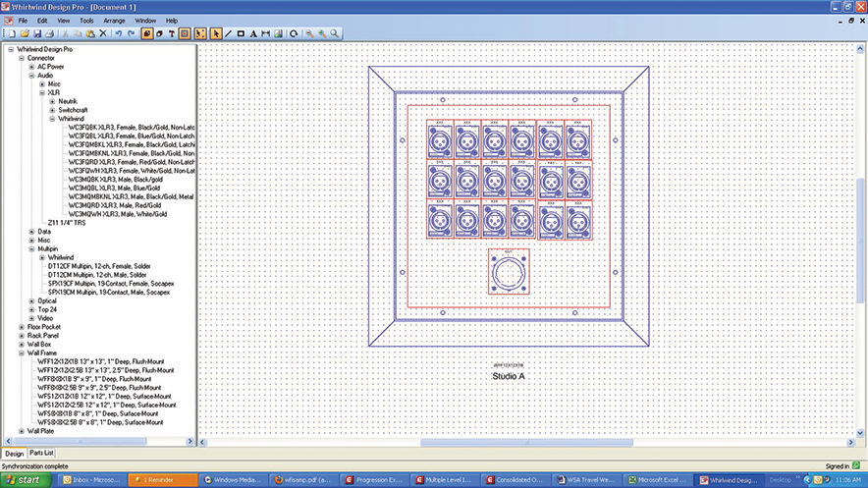The height and width of the screenshot is (488, 868).
Task: Click the multipin connector in the wall frame
Action: click(509, 272)
